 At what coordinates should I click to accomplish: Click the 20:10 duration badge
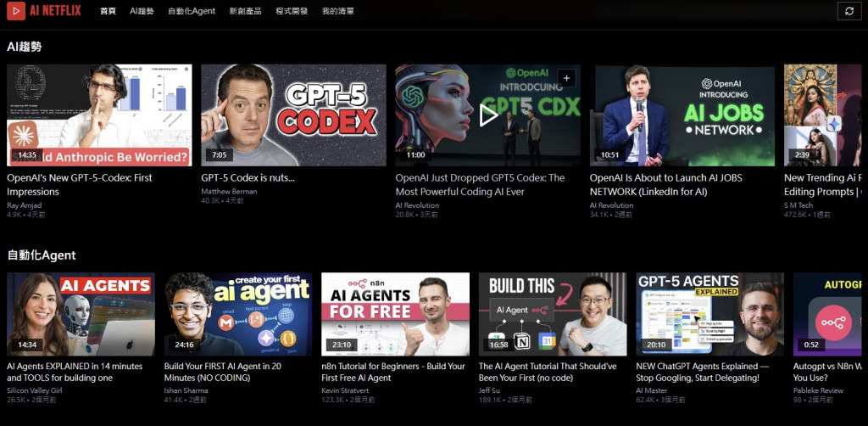point(655,345)
